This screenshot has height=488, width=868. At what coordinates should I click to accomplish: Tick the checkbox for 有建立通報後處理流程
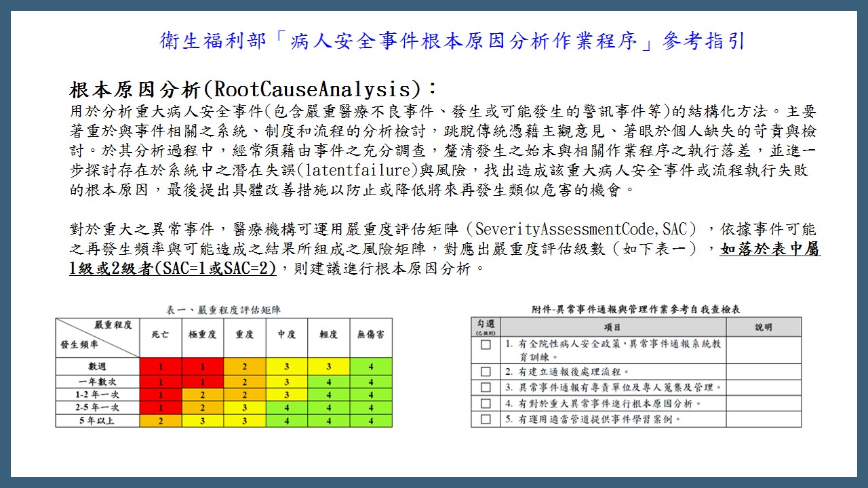pos(486,371)
